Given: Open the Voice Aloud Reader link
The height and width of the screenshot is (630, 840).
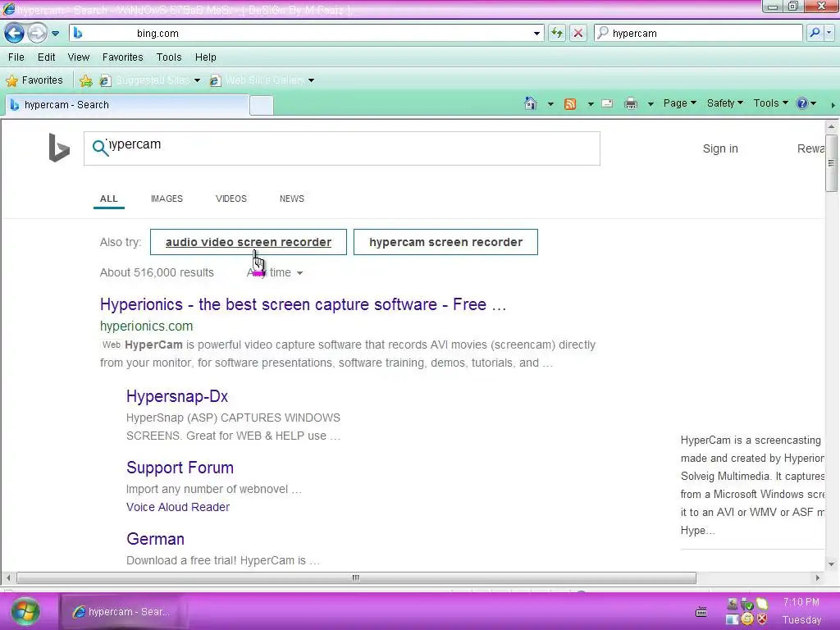Looking at the screenshot, I should point(178,507).
